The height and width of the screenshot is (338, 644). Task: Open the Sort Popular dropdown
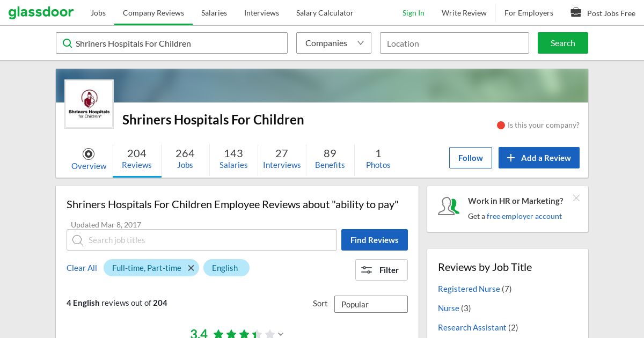371,304
